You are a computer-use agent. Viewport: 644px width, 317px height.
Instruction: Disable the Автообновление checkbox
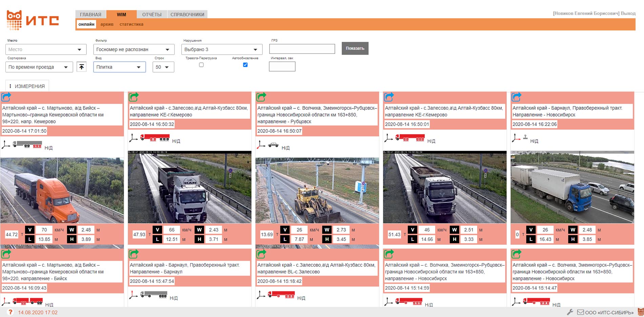click(245, 65)
